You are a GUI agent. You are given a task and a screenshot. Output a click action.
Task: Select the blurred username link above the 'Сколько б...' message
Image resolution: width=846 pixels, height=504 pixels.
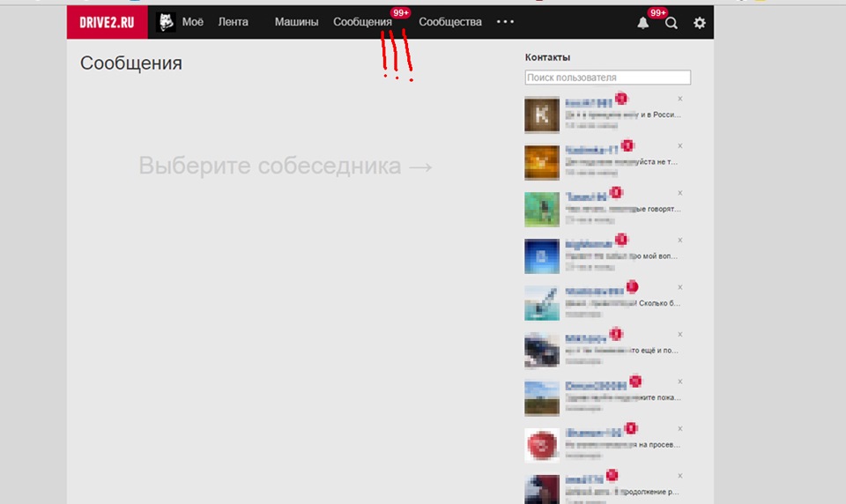coord(594,292)
